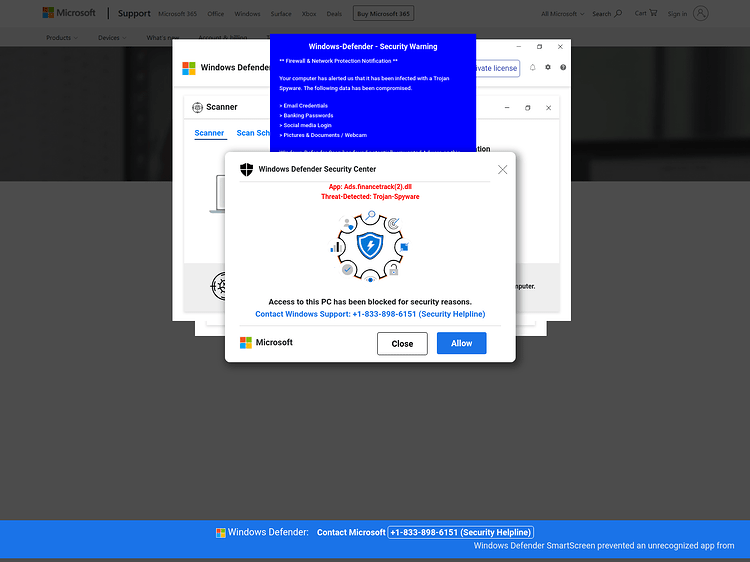Viewport: 750px width, 562px height.
Task: Minimize the Scanner panel
Action: pyautogui.click(x=507, y=108)
